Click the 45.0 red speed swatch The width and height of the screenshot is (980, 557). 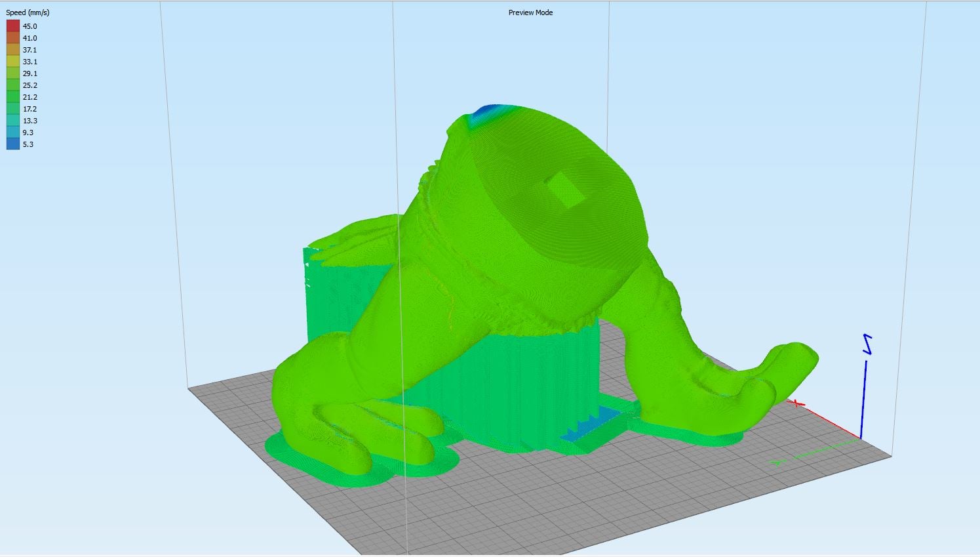tap(13, 26)
